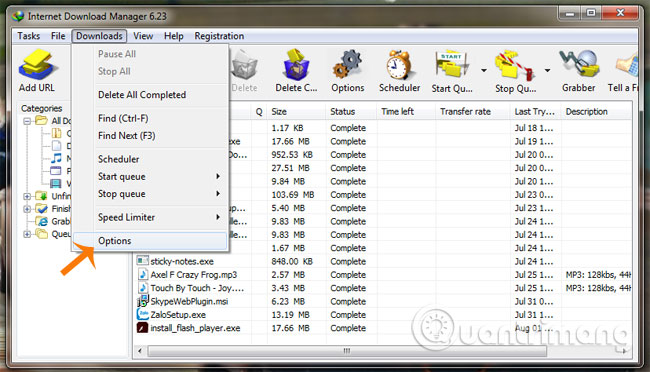This screenshot has height=372, width=650.
Task: Click the sticky-notes.exe file icon
Action: pos(142,261)
